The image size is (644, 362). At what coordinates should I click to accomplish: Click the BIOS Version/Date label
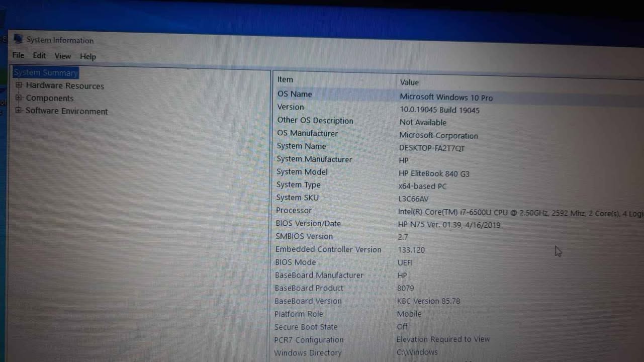308,224
